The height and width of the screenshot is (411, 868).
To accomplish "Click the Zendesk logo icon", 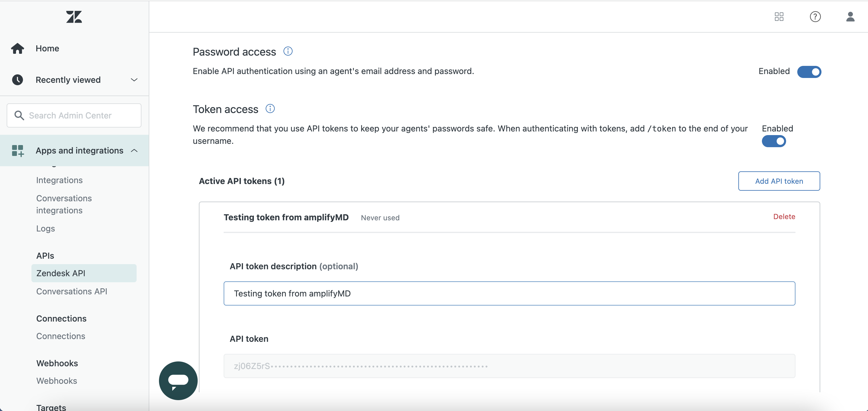I will [74, 17].
